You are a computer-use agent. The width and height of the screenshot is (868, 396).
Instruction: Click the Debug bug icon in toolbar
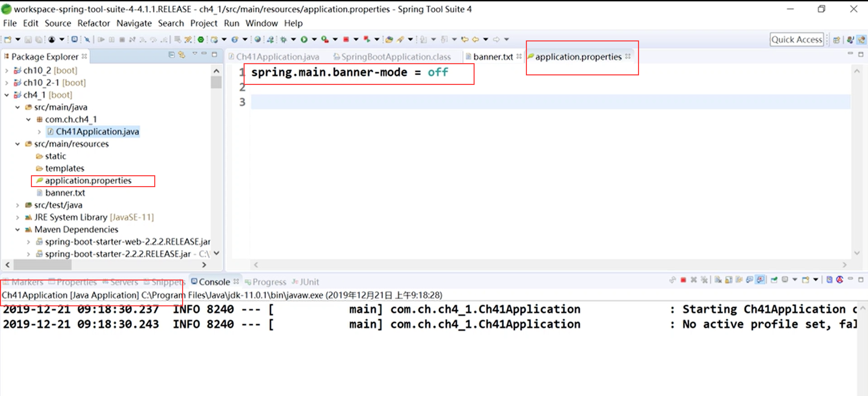(283, 40)
